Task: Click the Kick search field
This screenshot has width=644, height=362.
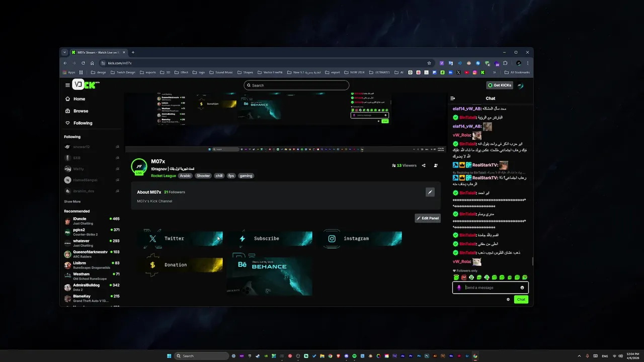Action: (x=296, y=85)
